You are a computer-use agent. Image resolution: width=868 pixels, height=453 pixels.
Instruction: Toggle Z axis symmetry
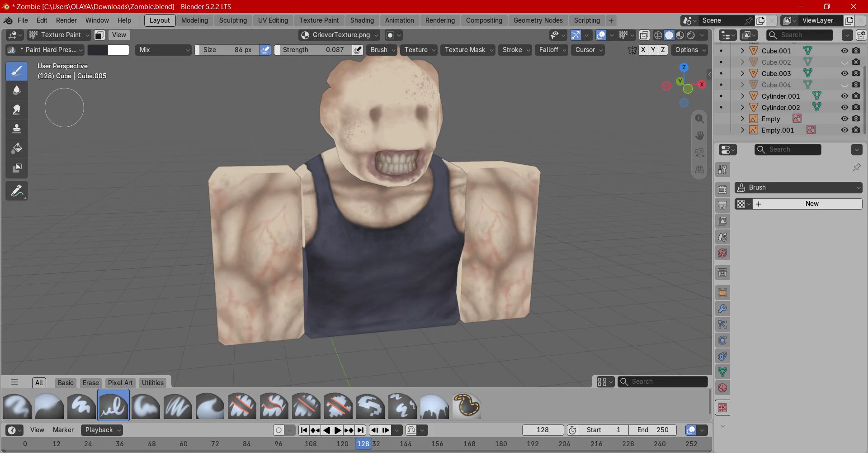click(663, 50)
